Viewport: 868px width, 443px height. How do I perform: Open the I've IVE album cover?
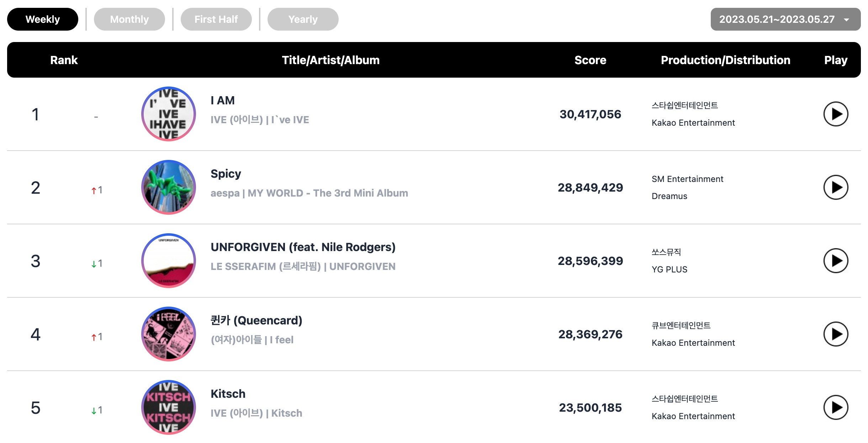coord(169,114)
